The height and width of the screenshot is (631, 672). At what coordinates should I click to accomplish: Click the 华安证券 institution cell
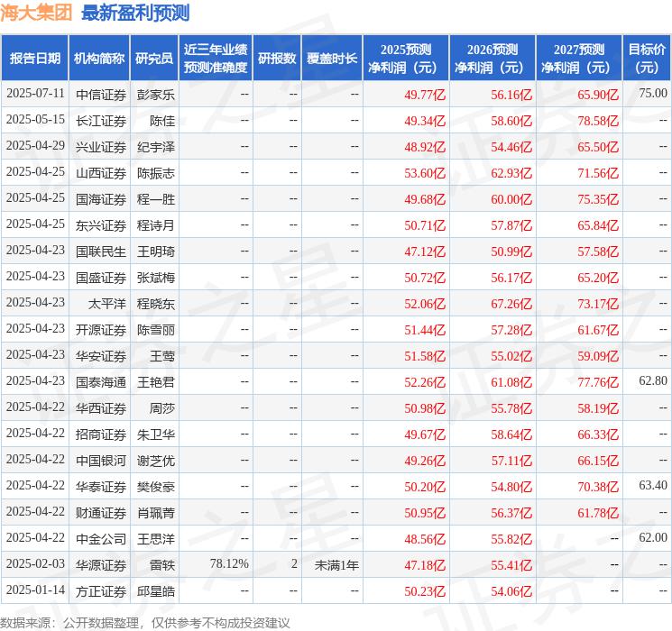[101, 356]
